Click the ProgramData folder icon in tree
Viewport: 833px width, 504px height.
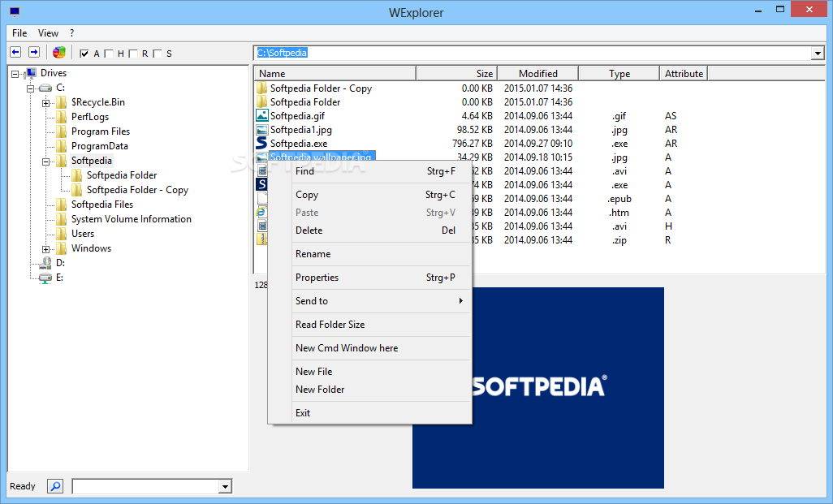pyautogui.click(x=62, y=146)
